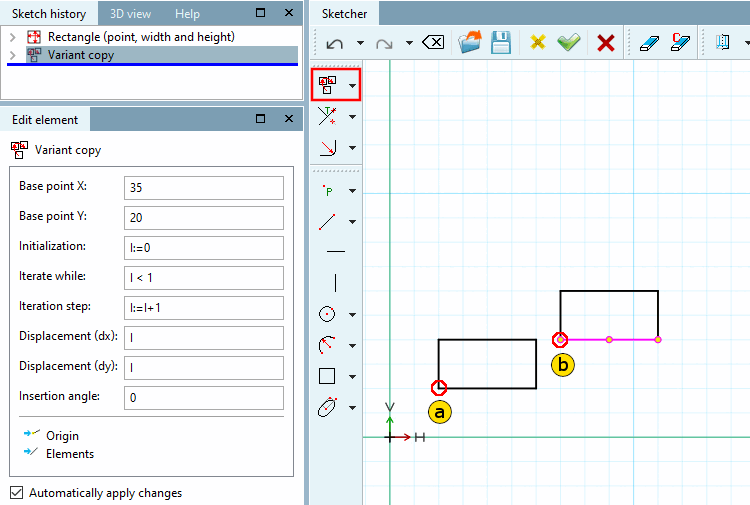750x505 pixels.
Task: Click the Base point X field
Action: (204, 187)
